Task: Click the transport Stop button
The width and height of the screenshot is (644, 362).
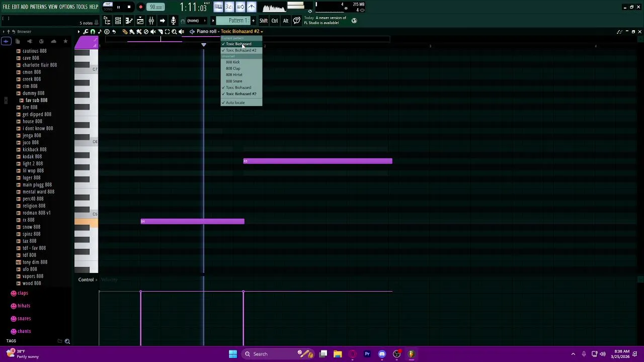Action: [x=129, y=7]
